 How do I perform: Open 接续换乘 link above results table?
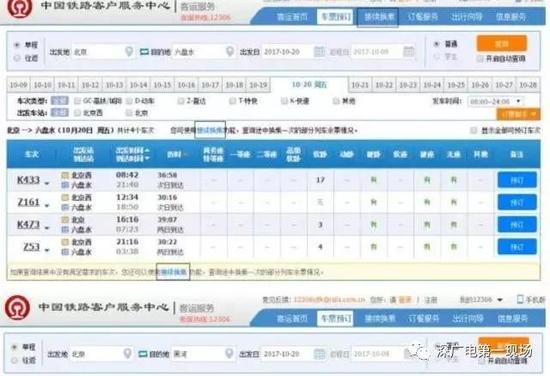coord(210,130)
